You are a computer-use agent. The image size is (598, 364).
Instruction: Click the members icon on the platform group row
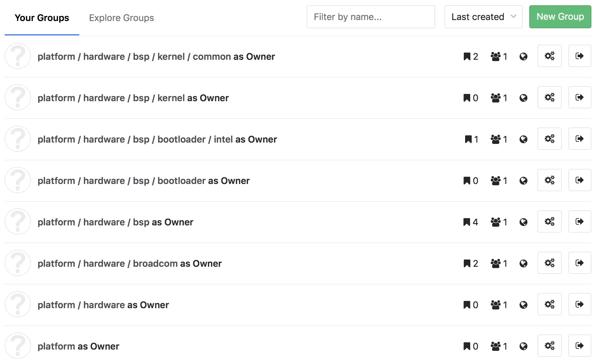[x=498, y=346]
